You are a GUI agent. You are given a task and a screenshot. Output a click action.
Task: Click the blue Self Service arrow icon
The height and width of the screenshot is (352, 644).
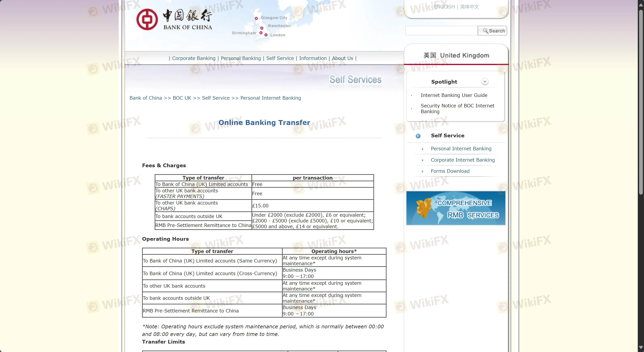[418, 136]
